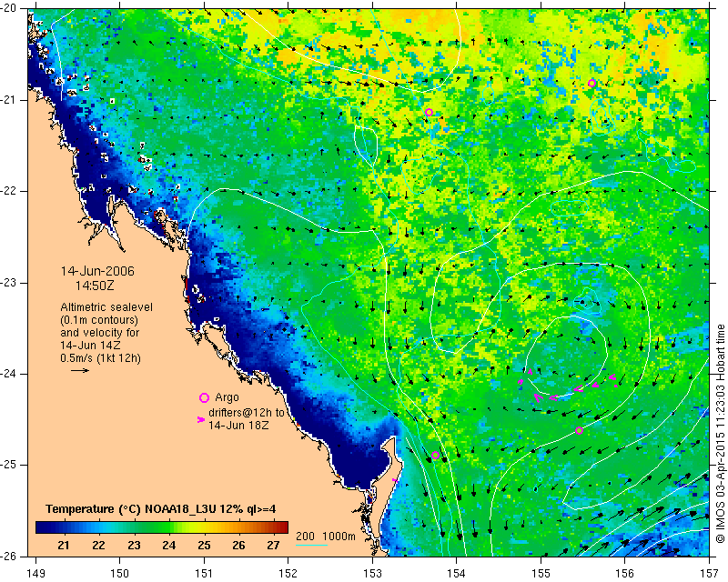Click the 0.5m/s velocity scale arrow
The width and height of the screenshot is (728, 582).
pos(80,370)
